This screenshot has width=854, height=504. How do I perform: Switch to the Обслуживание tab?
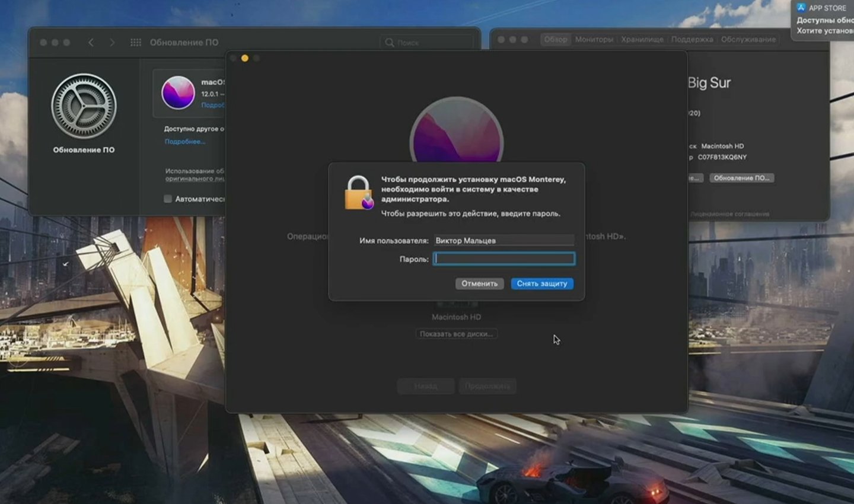click(x=748, y=39)
